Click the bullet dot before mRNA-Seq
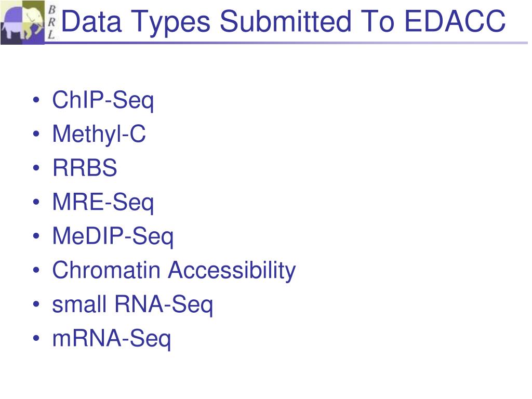The image size is (532, 399). [36, 338]
